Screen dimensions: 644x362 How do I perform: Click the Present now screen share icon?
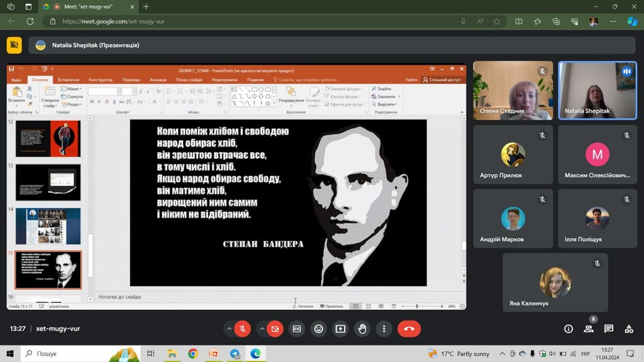[340, 329]
